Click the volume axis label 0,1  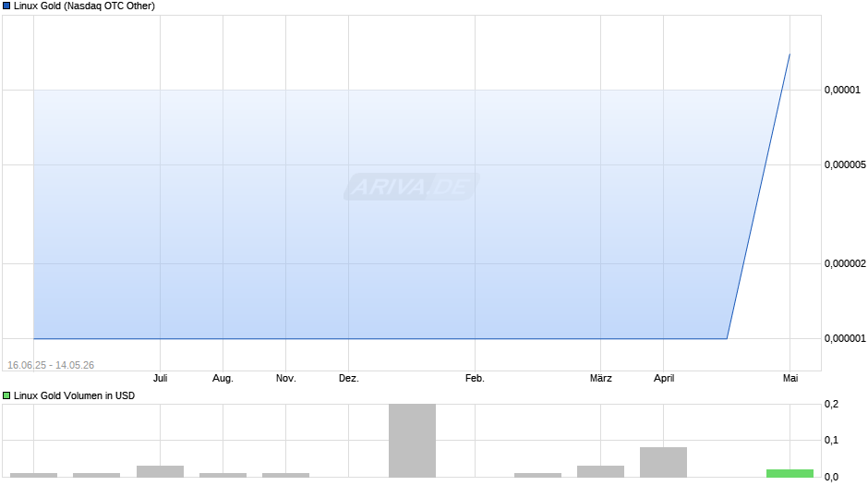click(x=831, y=441)
